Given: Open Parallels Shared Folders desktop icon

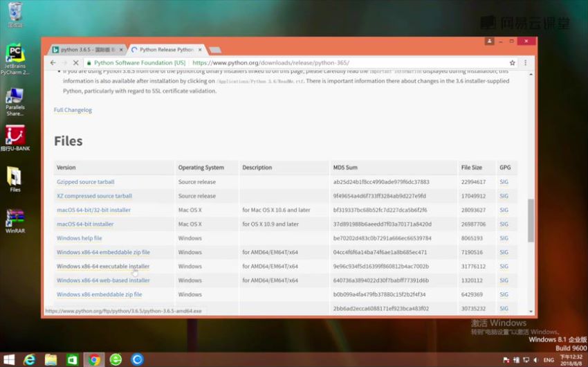Looking at the screenshot, I should click(x=15, y=101).
